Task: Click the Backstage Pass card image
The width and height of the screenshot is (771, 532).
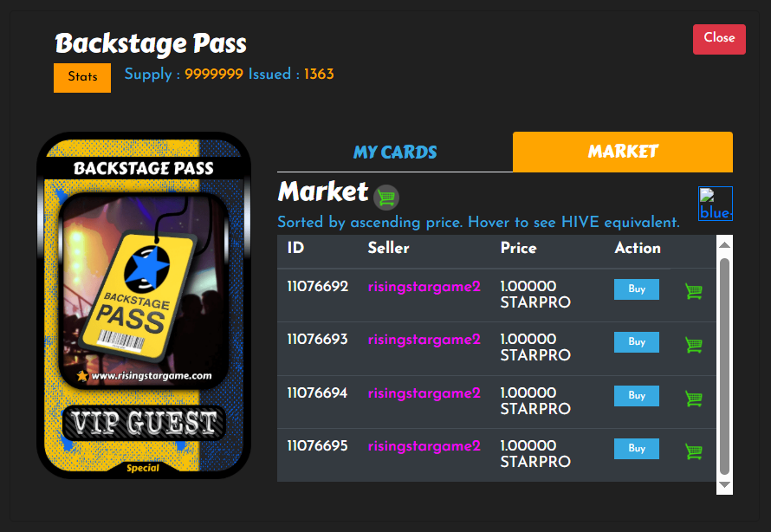Action: coord(144,305)
